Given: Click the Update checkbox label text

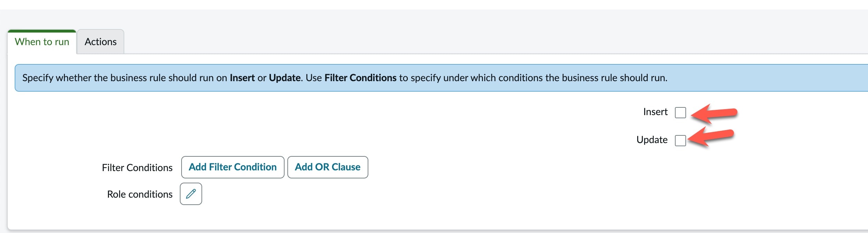Looking at the screenshot, I should click(x=652, y=140).
